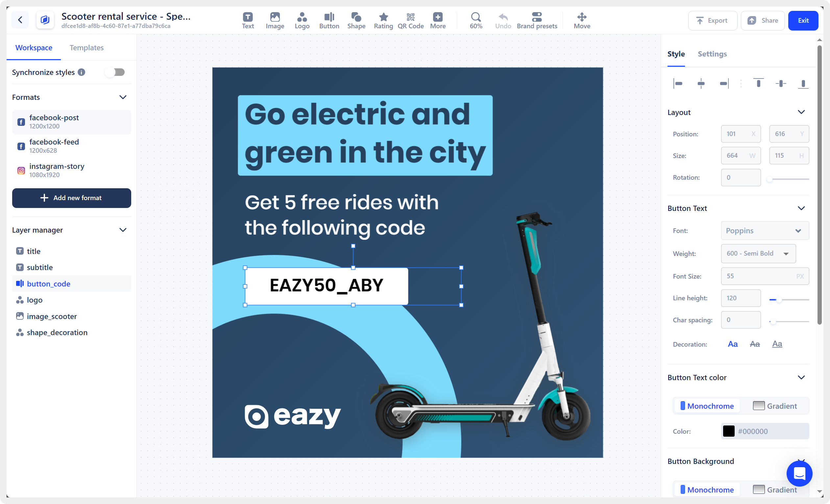This screenshot has height=504, width=830.
Task: Click the 60% zoom magnifier
Action: tap(476, 20)
